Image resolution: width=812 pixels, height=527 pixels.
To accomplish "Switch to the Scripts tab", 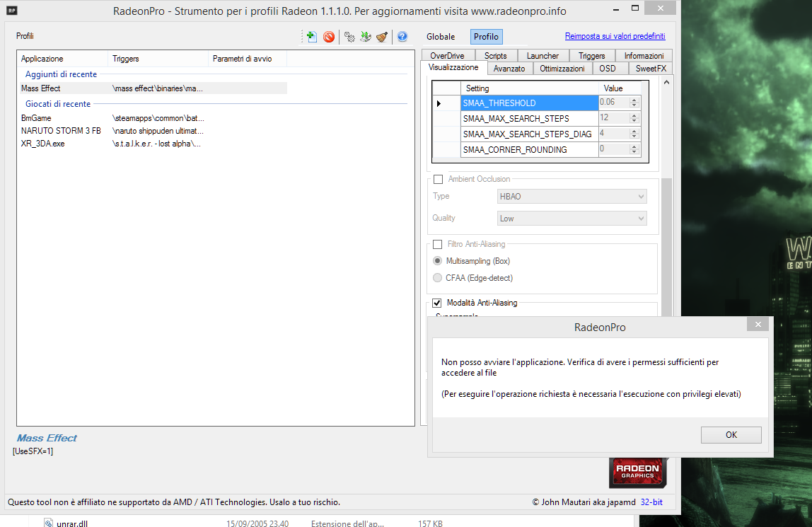I will (495, 55).
